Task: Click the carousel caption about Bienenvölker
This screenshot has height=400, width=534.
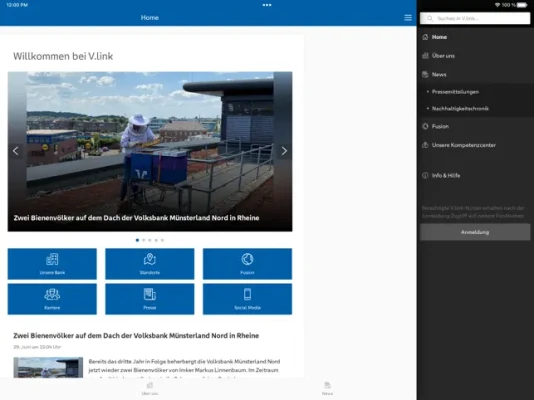Action: (136, 218)
